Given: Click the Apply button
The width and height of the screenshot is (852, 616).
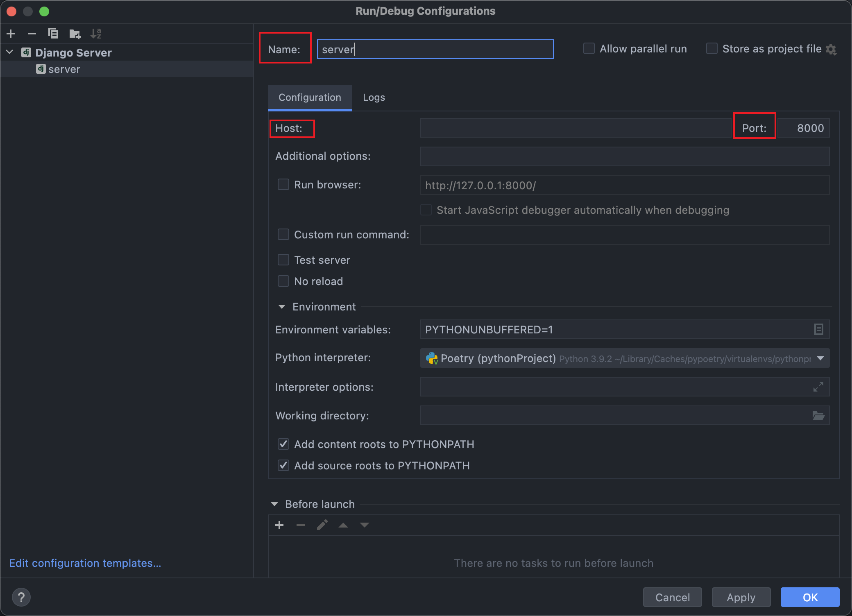Looking at the screenshot, I should point(741,597).
